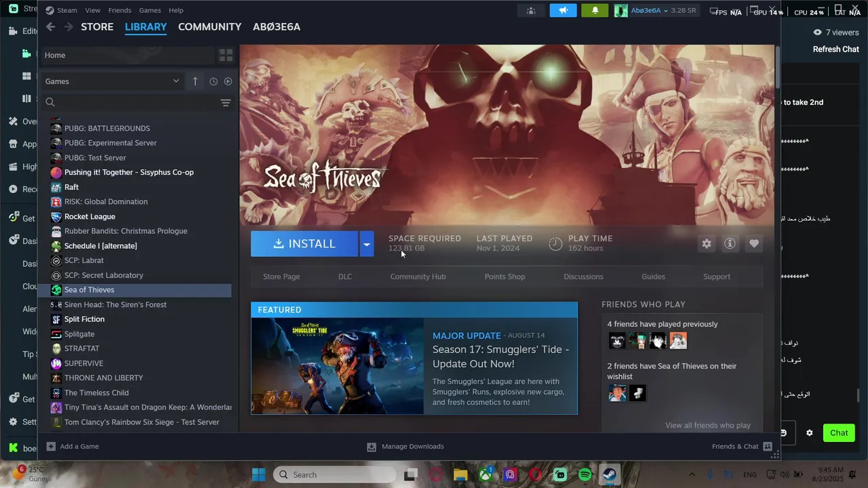
Task: Select PUBG: BATTLEGROUNDS in game list
Action: pyautogui.click(x=107, y=129)
